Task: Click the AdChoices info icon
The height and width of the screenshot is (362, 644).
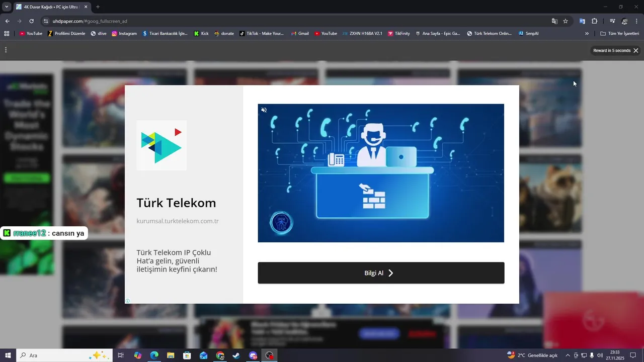Action: [x=128, y=301]
